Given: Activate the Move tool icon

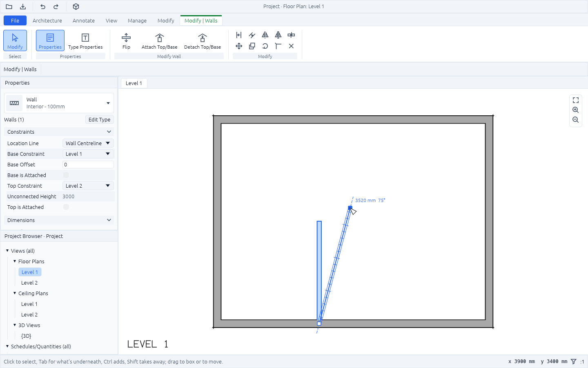Looking at the screenshot, I should pos(239,46).
